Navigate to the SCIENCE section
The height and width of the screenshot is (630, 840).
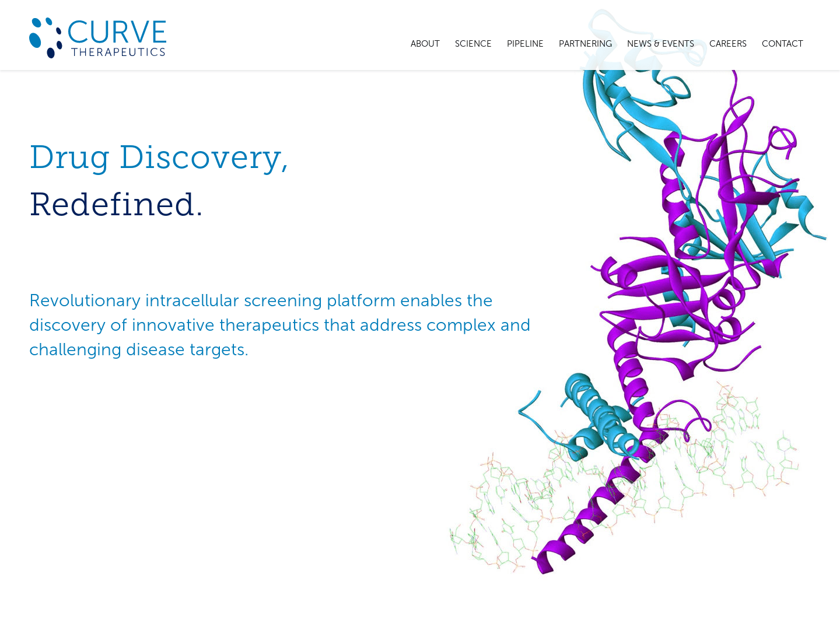(x=473, y=44)
